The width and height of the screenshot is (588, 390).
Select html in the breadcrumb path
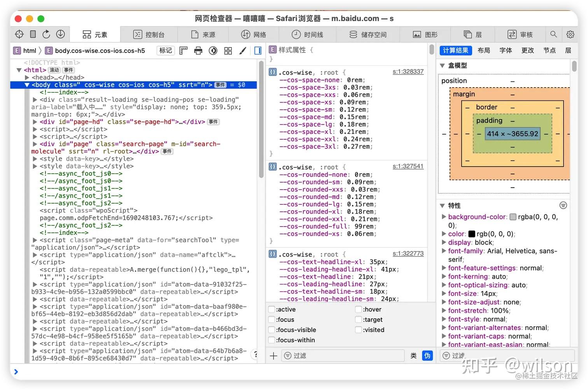click(25, 51)
